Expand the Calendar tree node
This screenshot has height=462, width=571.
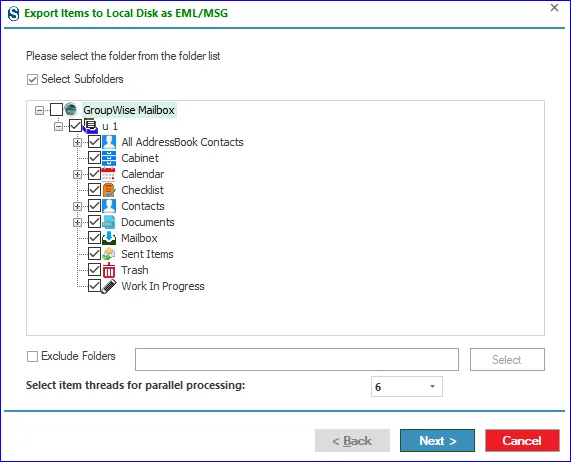click(x=77, y=175)
